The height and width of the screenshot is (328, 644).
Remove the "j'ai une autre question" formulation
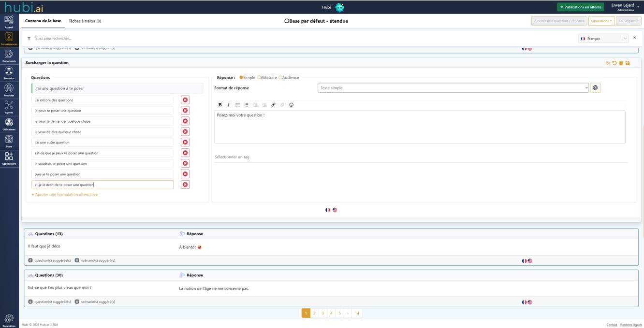tap(185, 143)
